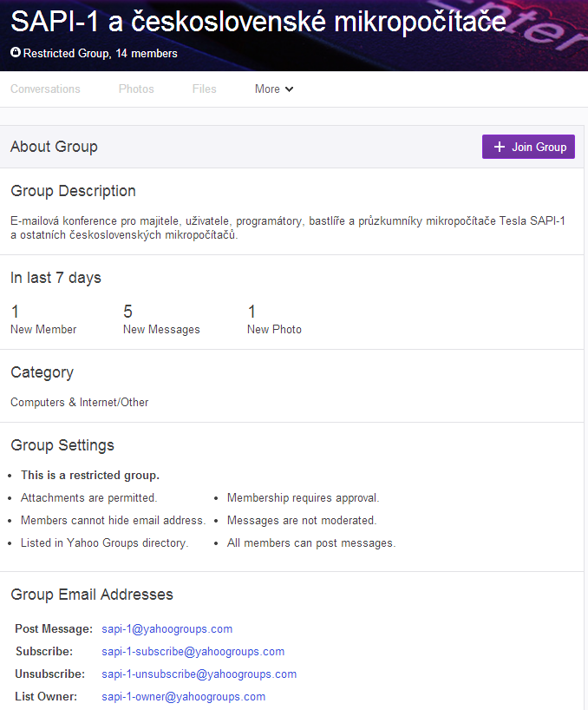Click the Join Group button
Image resolution: width=588 pixels, height=710 pixels.
click(x=528, y=147)
